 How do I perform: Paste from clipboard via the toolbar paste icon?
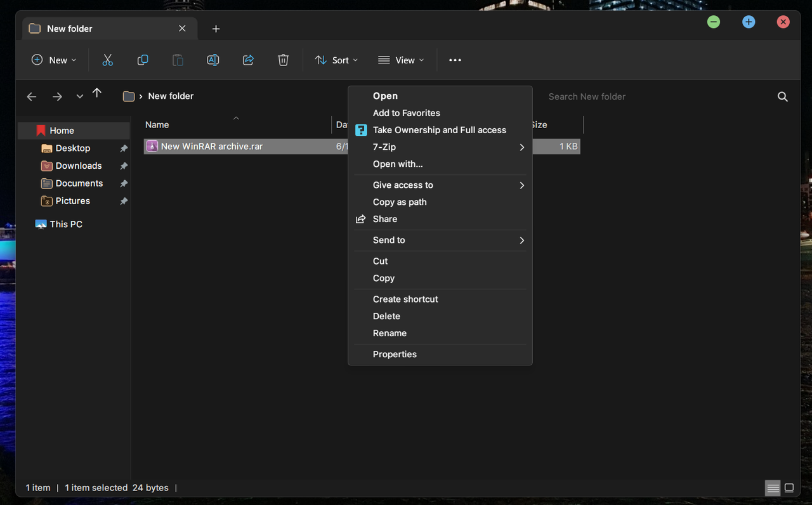[x=178, y=60]
